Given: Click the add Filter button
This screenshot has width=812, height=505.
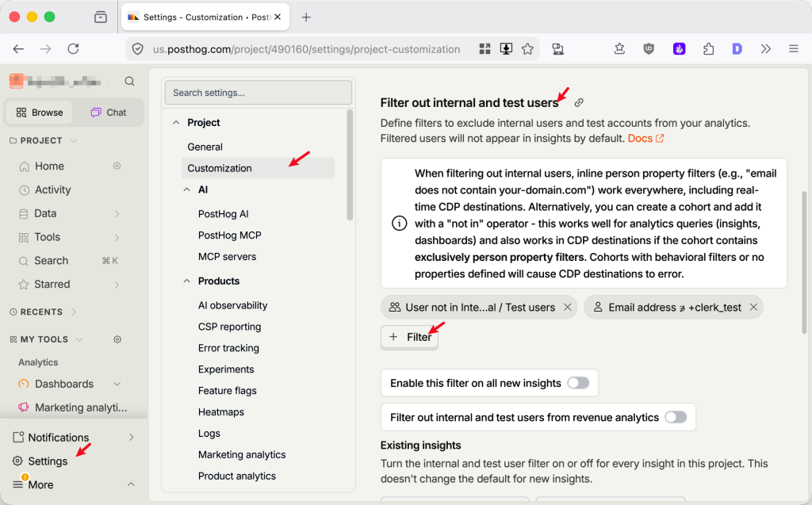Looking at the screenshot, I should (x=409, y=337).
